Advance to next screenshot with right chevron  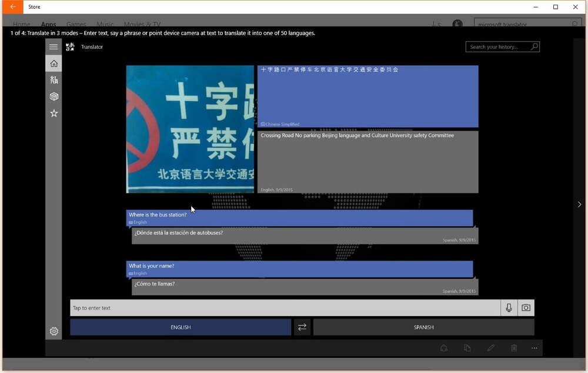click(x=579, y=204)
